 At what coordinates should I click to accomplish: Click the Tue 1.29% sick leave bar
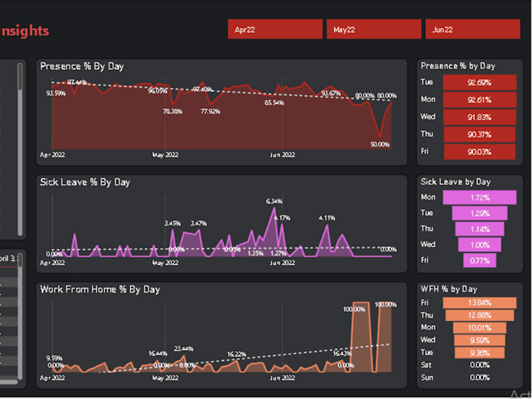[479, 213]
